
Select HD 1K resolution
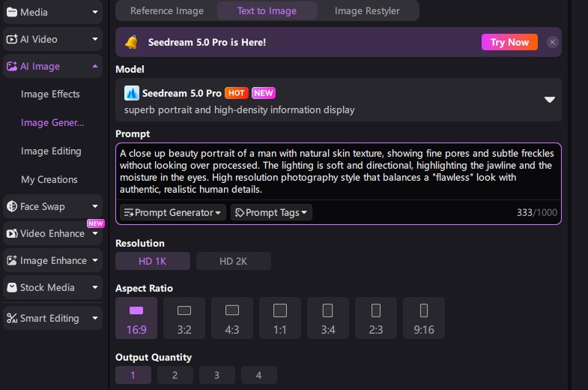click(153, 261)
